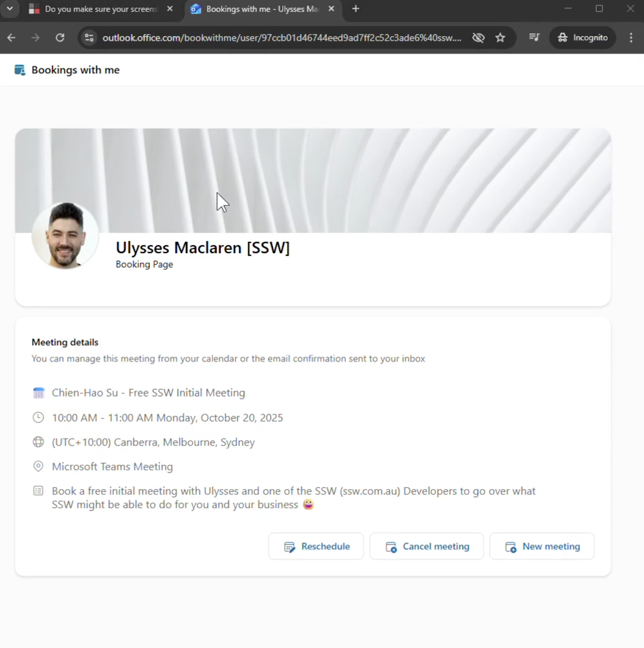Reload the page with refresh icon
Image resolution: width=644 pixels, height=648 pixels.
(x=60, y=37)
